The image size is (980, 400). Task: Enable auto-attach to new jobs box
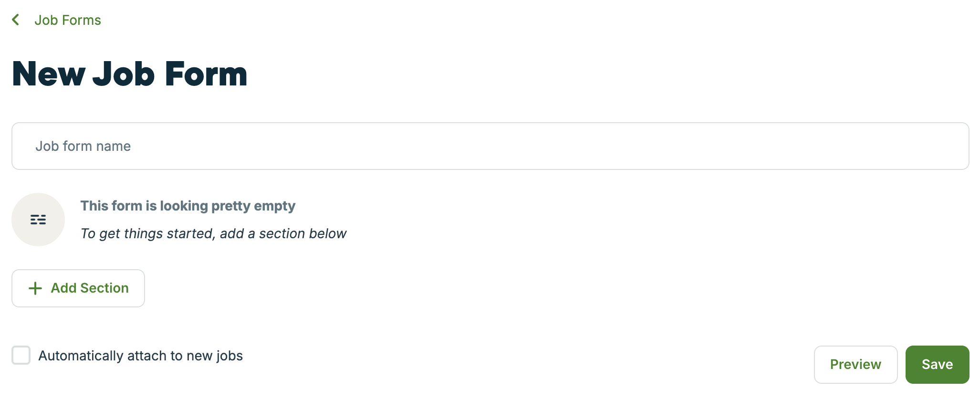coord(21,355)
